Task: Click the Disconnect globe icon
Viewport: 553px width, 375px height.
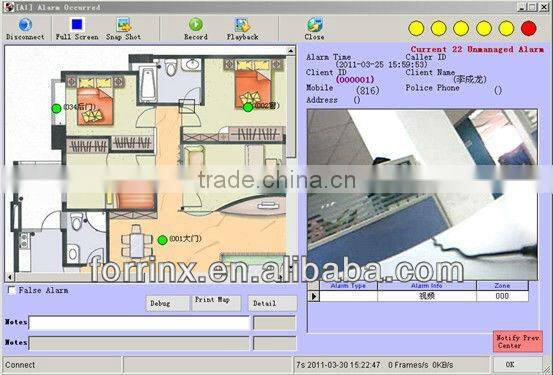Action: 25,25
